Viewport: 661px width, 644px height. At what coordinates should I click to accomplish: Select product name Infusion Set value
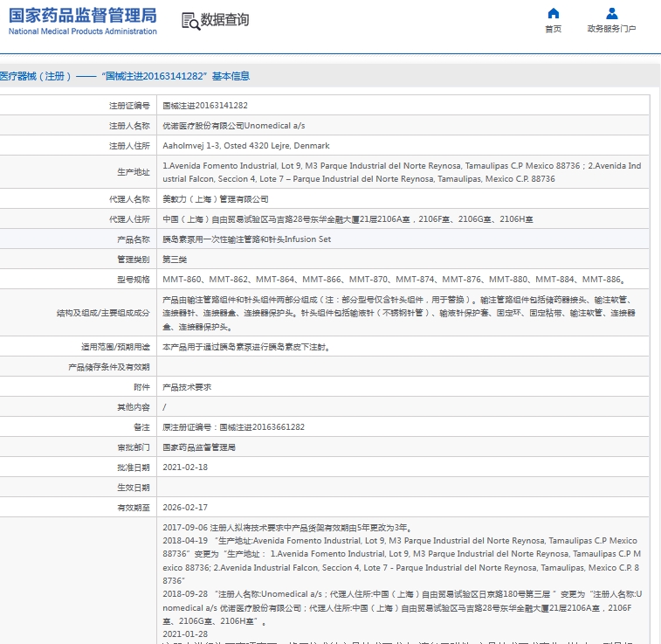[246, 239]
